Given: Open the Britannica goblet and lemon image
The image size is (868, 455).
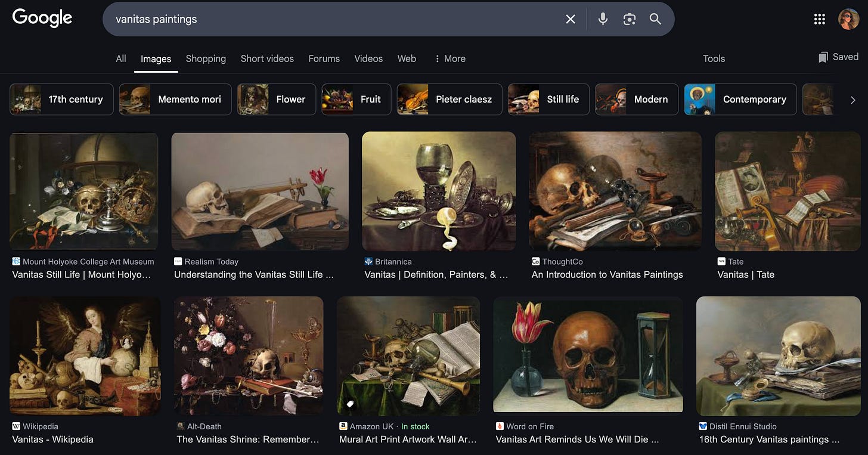Looking at the screenshot, I should tap(439, 191).
